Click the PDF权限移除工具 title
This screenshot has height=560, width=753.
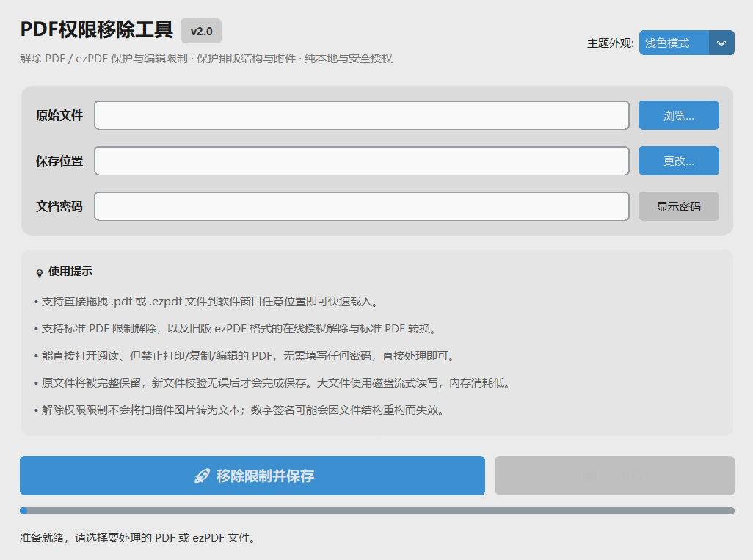(97, 30)
